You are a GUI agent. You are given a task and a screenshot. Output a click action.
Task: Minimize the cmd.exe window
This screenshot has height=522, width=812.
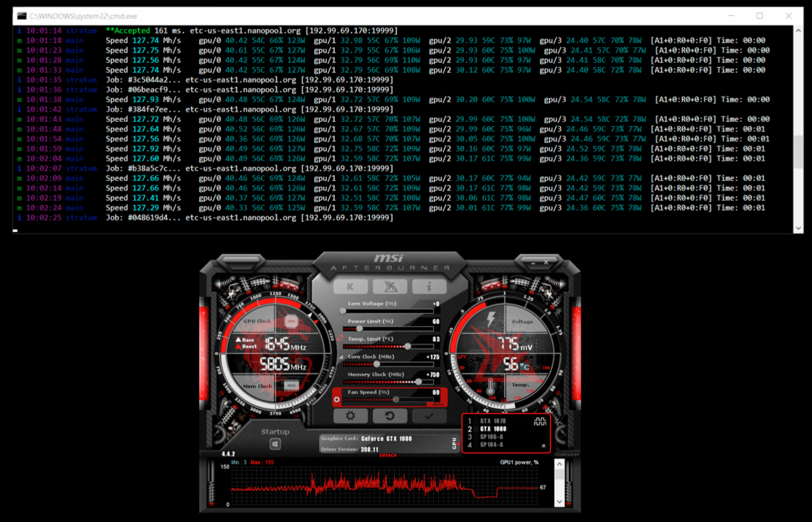click(x=731, y=16)
